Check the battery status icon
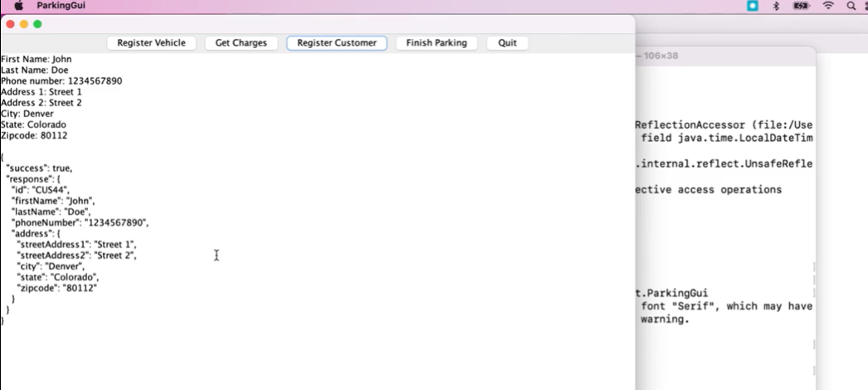868x390 pixels. pos(801,6)
